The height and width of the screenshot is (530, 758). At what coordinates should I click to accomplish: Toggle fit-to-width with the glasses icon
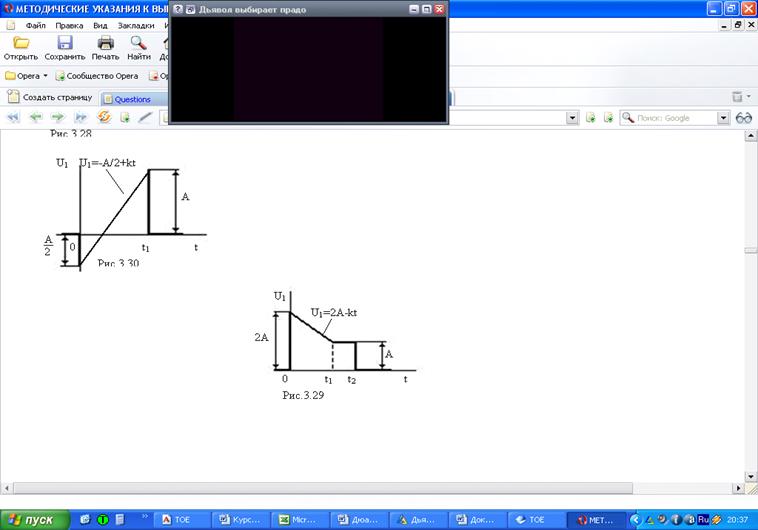[743, 118]
